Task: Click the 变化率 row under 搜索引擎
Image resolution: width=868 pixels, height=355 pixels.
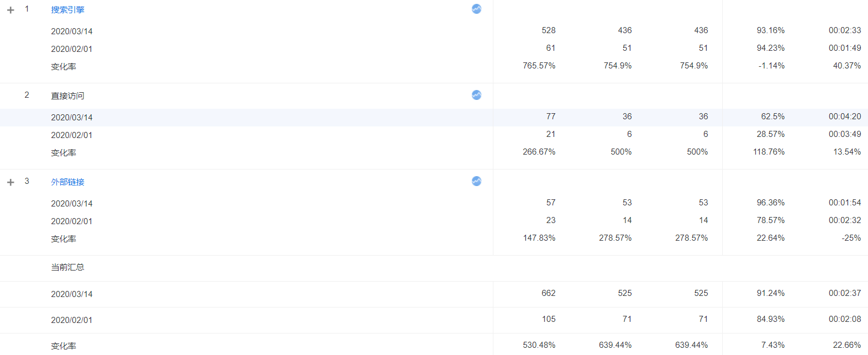Action: pyautogui.click(x=434, y=66)
